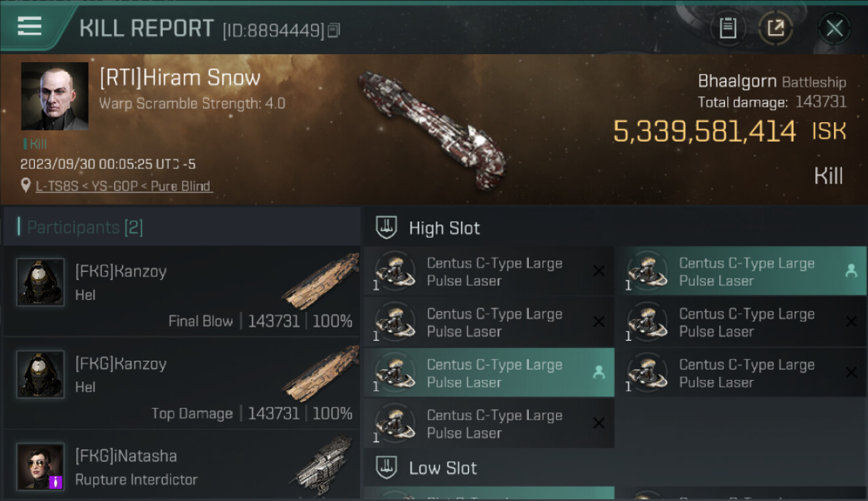Click iNatasha's character portrait
This screenshot has height=501, width=868.
40,466
